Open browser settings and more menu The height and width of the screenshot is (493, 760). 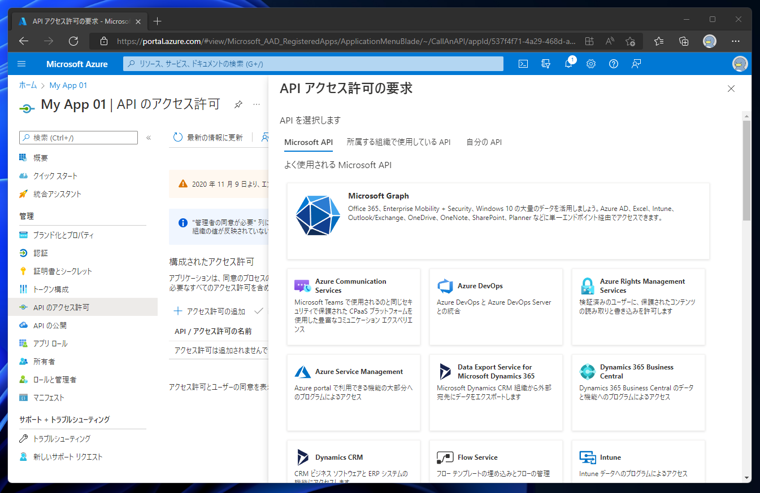tap(735, 42)
